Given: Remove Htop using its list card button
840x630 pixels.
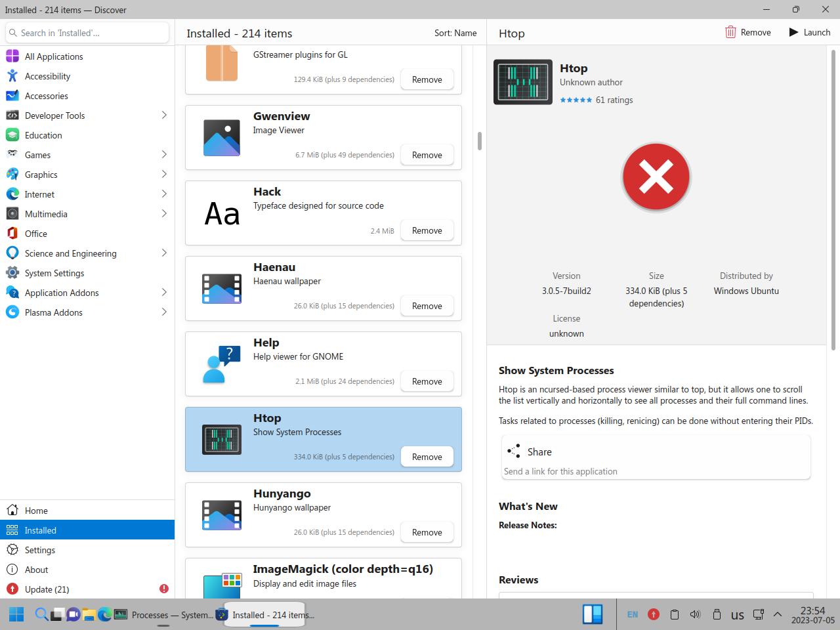Looking at the screenshot, I should [x=427, y=457].
